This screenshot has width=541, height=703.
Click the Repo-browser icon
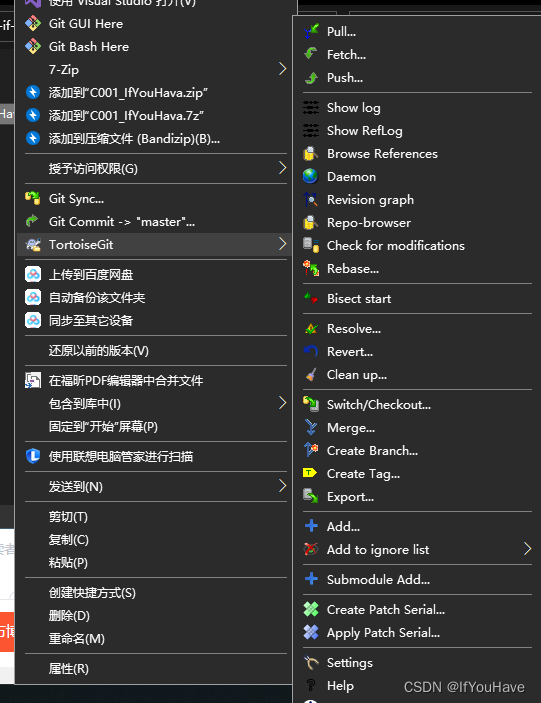(x=311, y=222)
